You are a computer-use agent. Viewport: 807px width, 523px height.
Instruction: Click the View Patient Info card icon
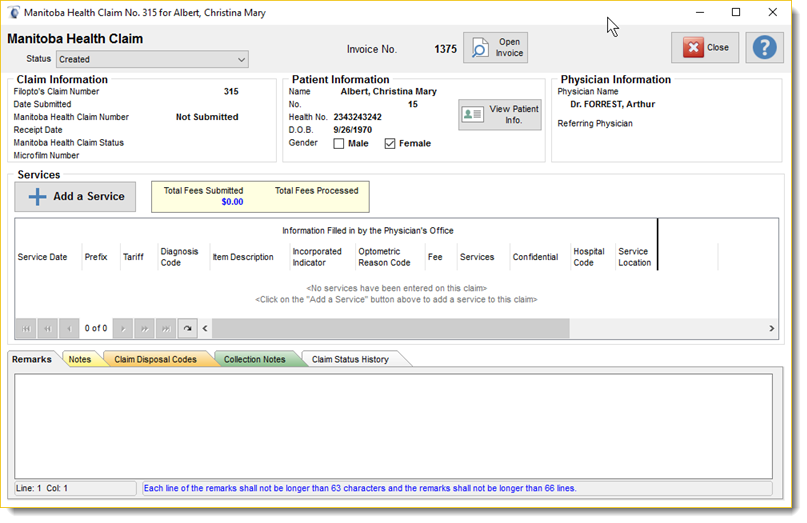472,114
